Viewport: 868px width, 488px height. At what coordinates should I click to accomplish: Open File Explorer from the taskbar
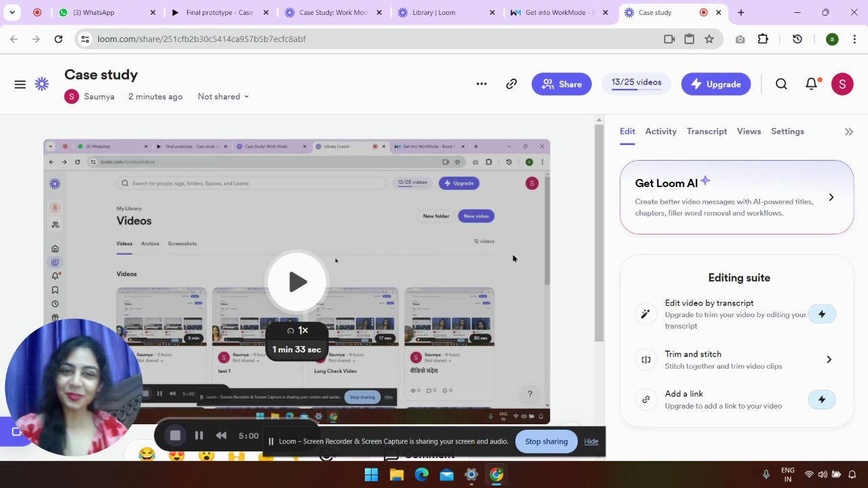pos(397,474)
